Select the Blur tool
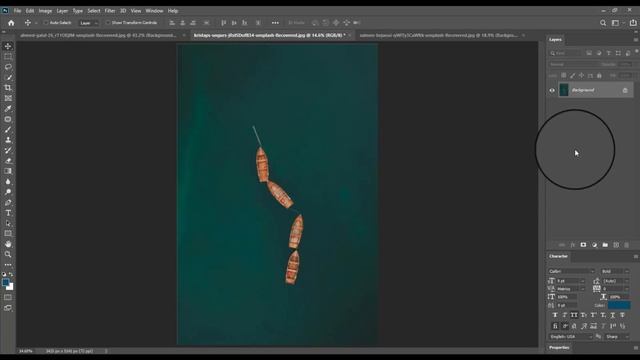Screen dimensions: 640x360 [x=8, y=182]
